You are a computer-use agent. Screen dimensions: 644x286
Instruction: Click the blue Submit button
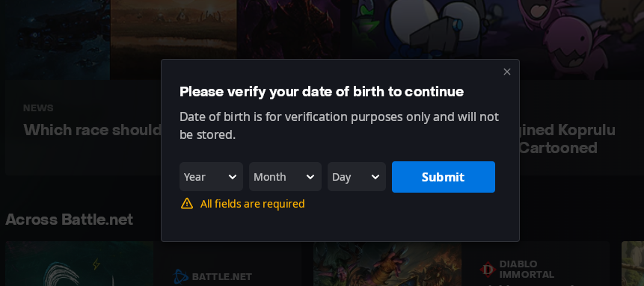443,177
